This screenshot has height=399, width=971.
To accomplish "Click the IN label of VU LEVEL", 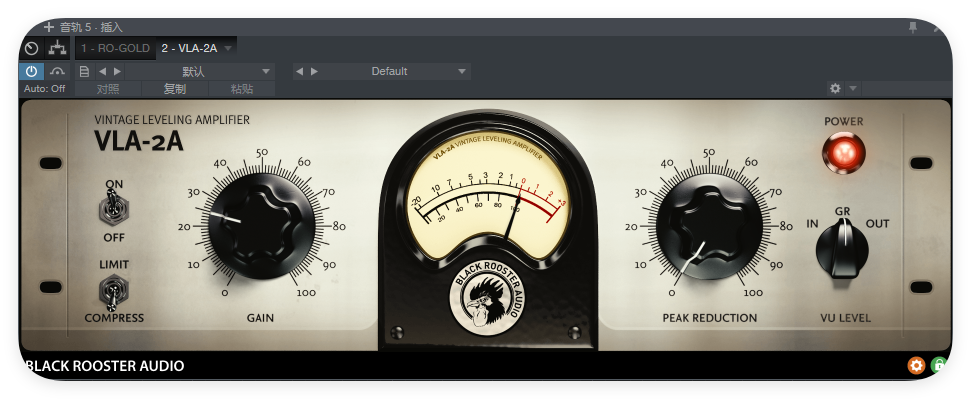I will (x=812, y=224).
